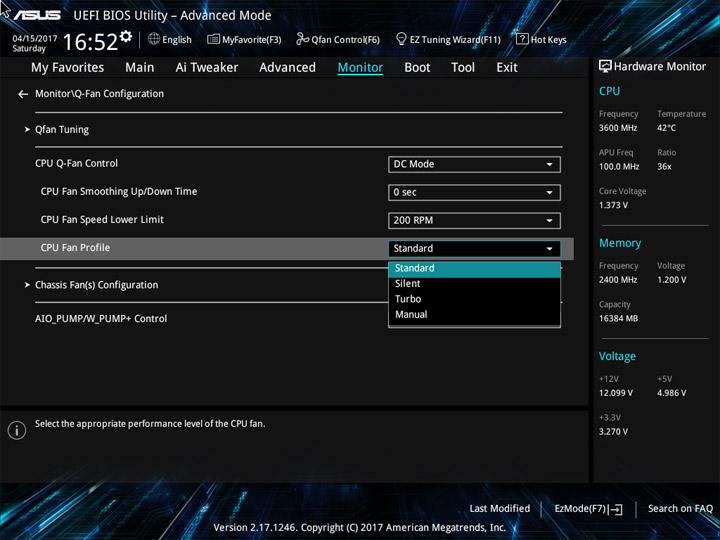The width and height of the screenshot is (720, 540).
Task: Open the Exit tab
Action: pyautogui.click(x=507, y=68)
